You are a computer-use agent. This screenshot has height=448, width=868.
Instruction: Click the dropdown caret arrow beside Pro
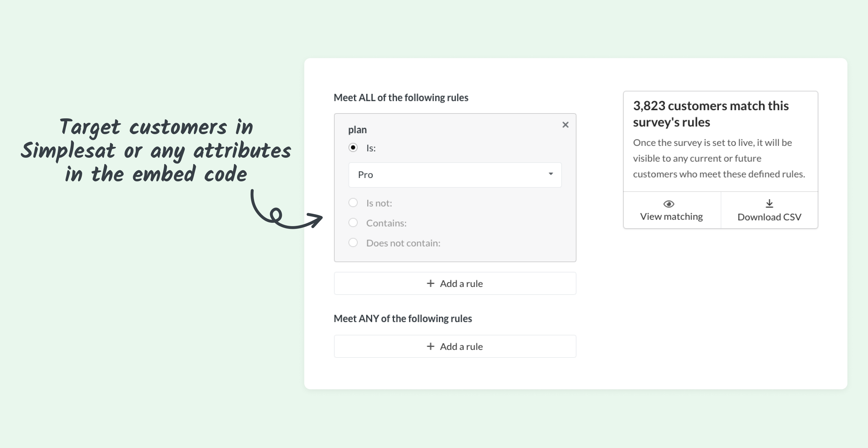(551, 174)
